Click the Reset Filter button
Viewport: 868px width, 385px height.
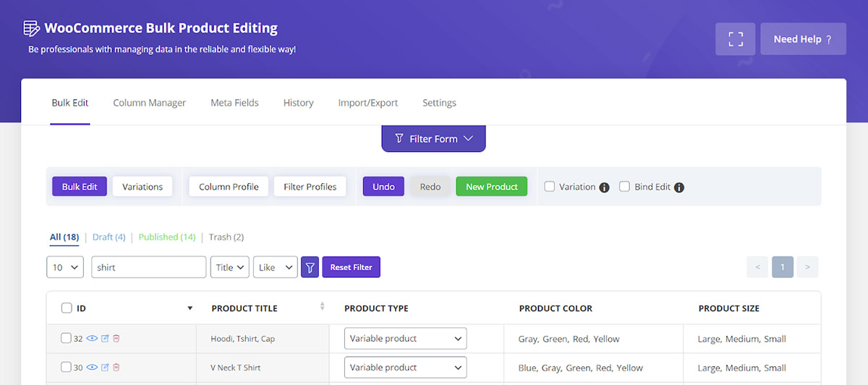coord(352,267)
